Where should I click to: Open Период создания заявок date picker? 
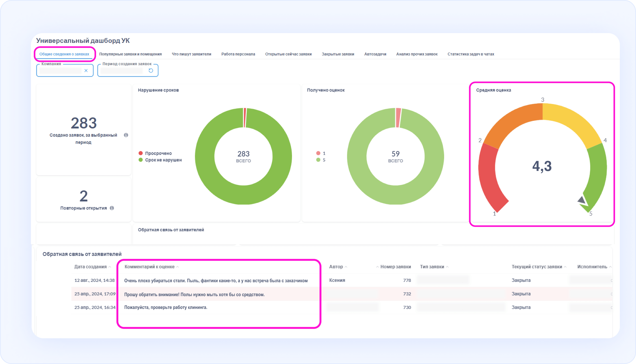point(122,71)
